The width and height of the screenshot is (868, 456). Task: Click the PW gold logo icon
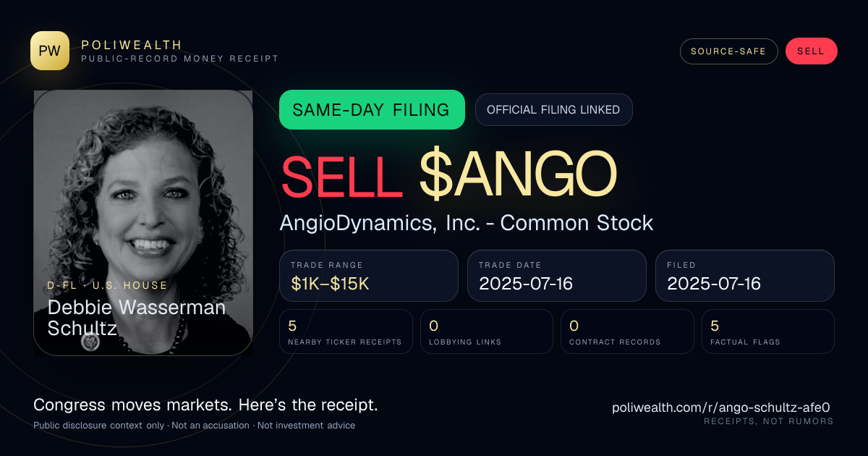[50, 51]
